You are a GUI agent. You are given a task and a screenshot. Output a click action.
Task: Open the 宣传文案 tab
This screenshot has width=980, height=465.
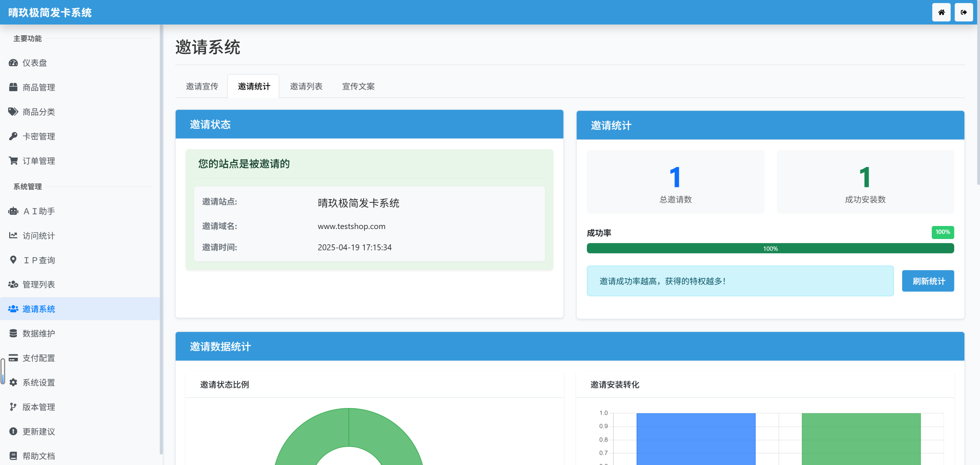pos(358,87)
